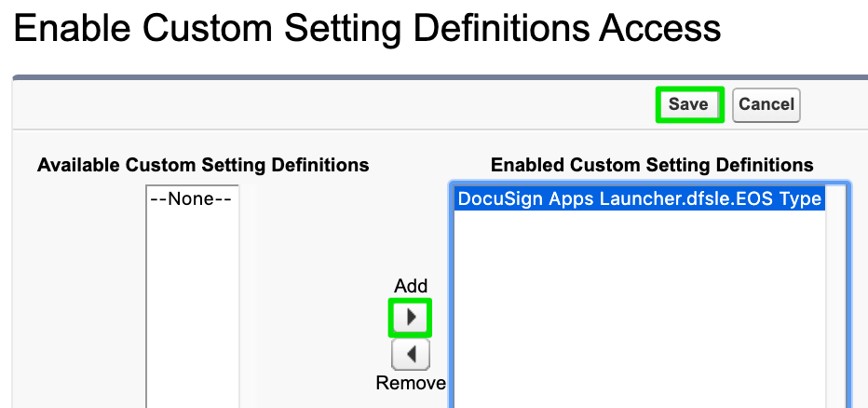Image resolution: width=868 pixels, height=408 pixels.
Task: Click the Enabled list's vertical scrollbar track
Action: (x=837, y=298)
